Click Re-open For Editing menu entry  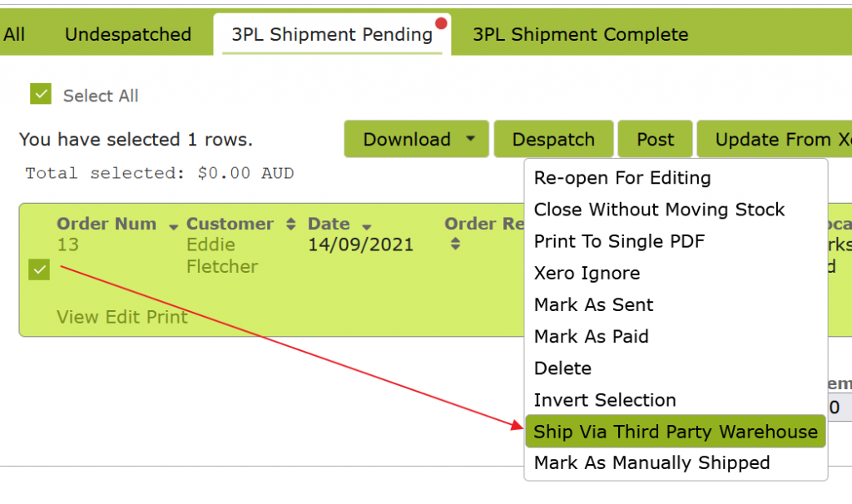pos(622,178)
